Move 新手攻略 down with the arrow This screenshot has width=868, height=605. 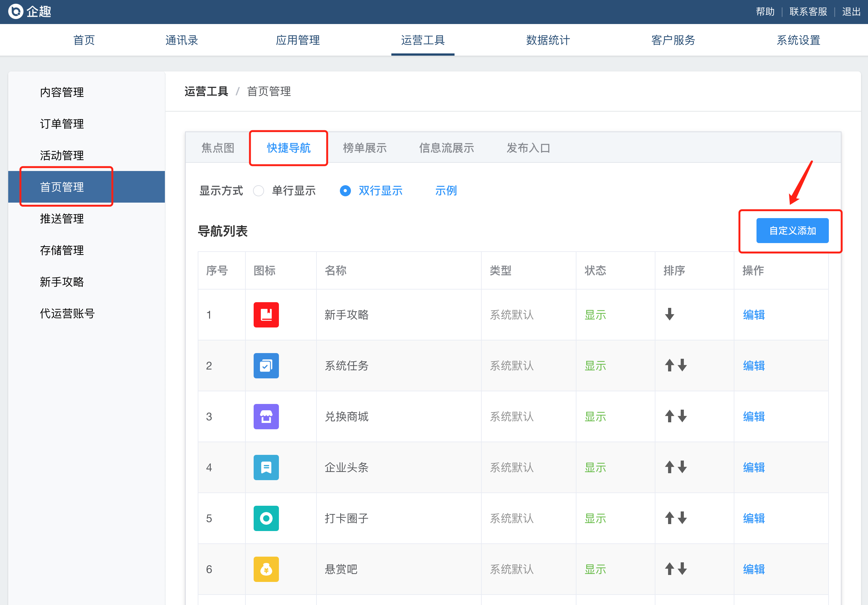670,314
